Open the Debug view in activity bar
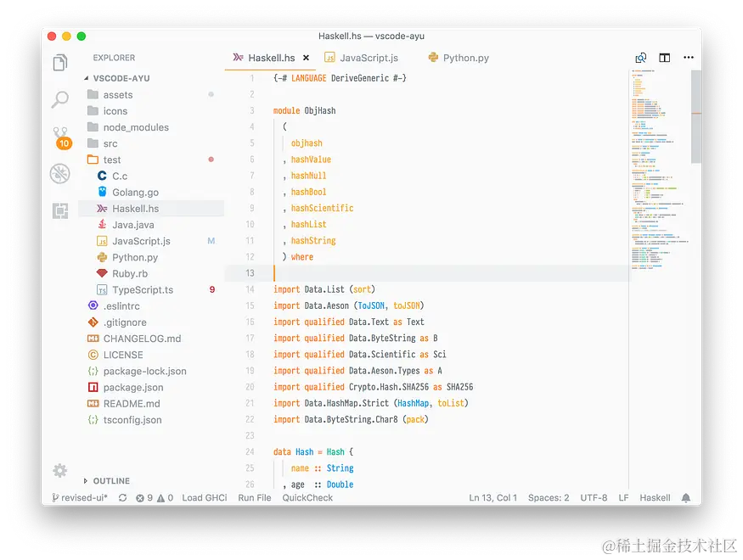The image size is (743, 560). (60, 174)
